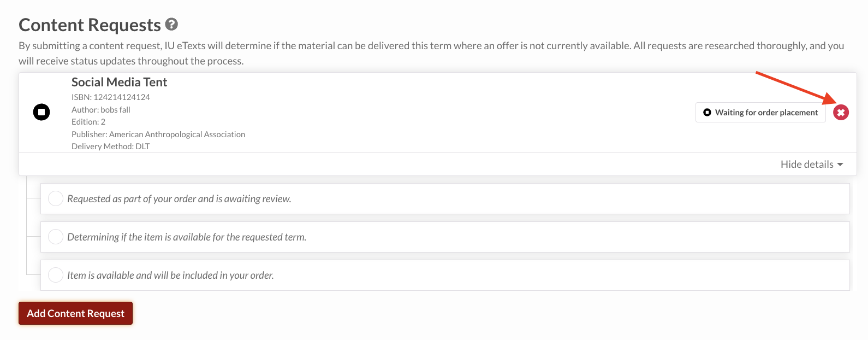Select circle for Determining if item is available
The width and height of the screenshot is (868, 340).
56,237
